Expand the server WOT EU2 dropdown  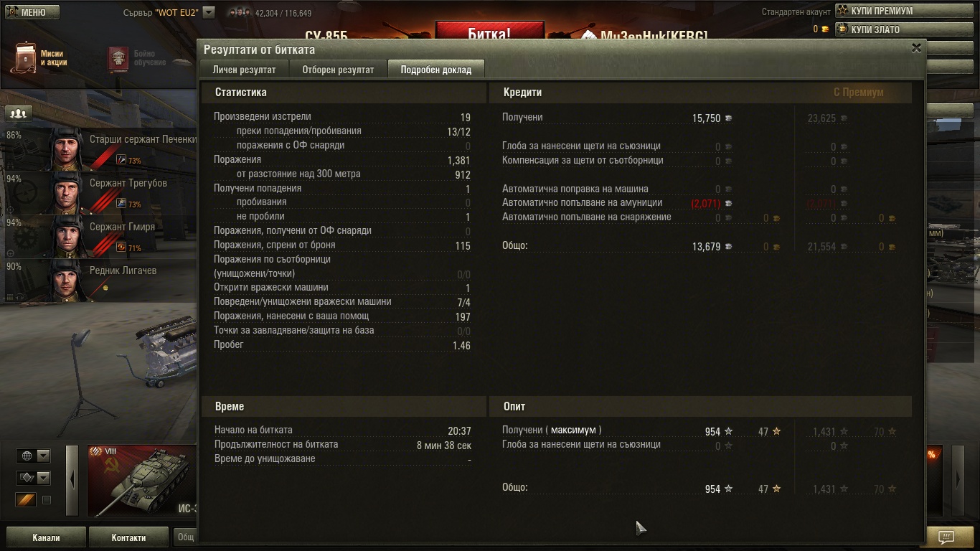(209, 12)
